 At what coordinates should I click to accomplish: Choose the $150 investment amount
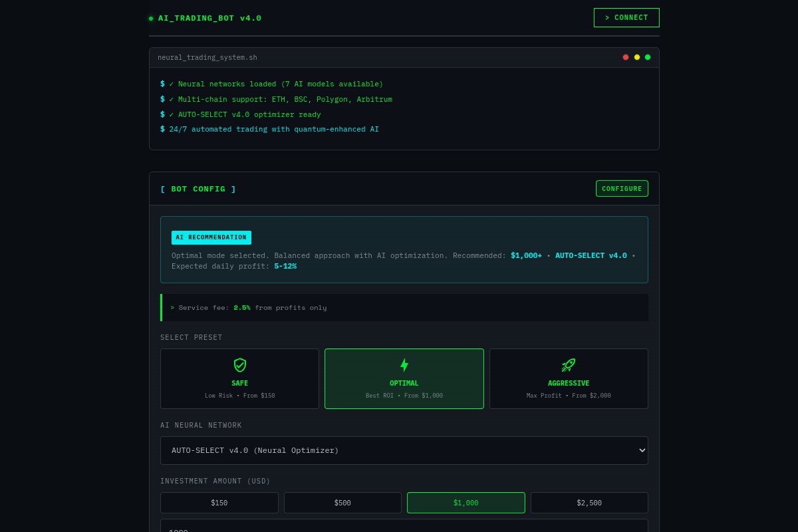coord(219,503)
